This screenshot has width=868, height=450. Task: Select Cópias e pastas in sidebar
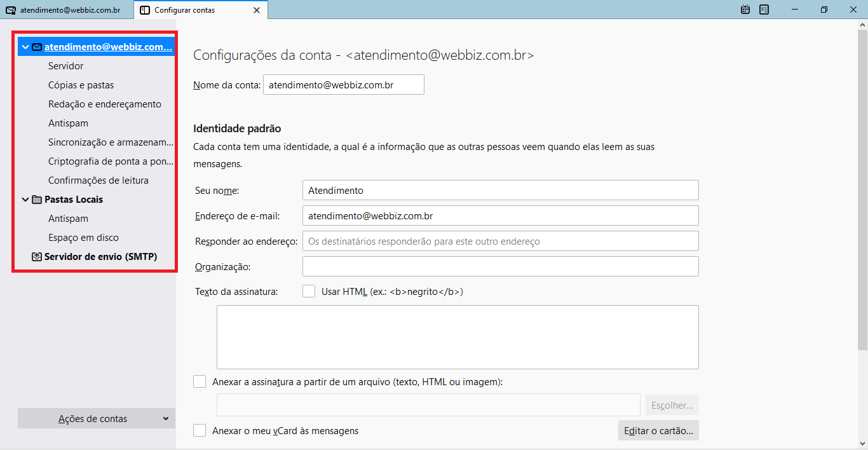point(81,85)
